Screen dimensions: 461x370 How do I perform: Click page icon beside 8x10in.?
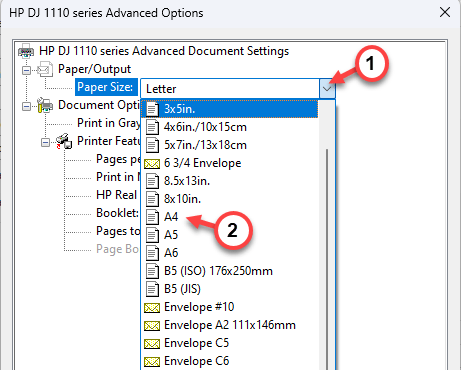tap(152, 199)
